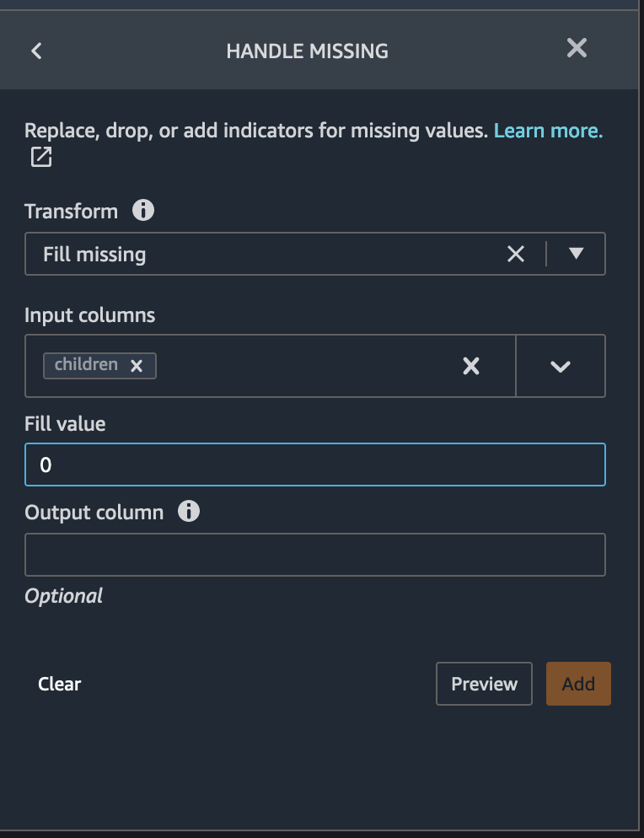The height and width of the screenshot is (838, 644).
Task: Close the Handle Missing panel
Action: 577,48
